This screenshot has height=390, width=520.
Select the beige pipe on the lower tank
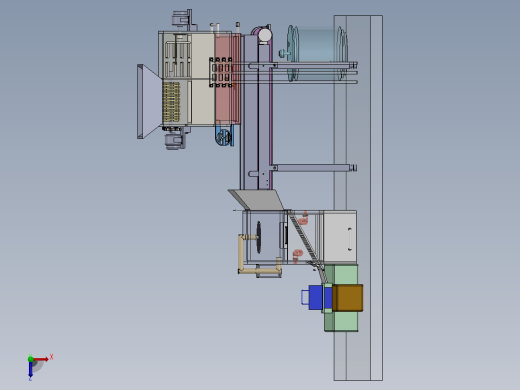242,255
